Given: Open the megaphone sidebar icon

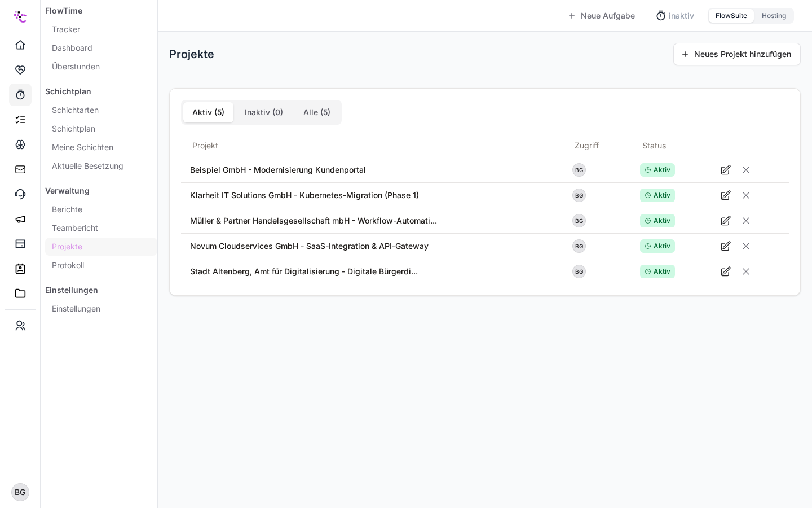Looking at the screenshot, I should (x=20, y=219).
